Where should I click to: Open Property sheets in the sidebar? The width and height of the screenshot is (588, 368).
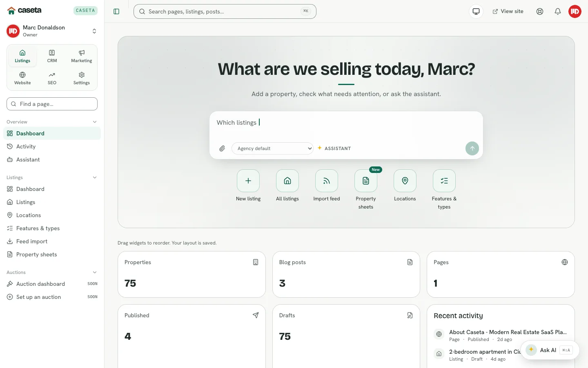[52, 254]
